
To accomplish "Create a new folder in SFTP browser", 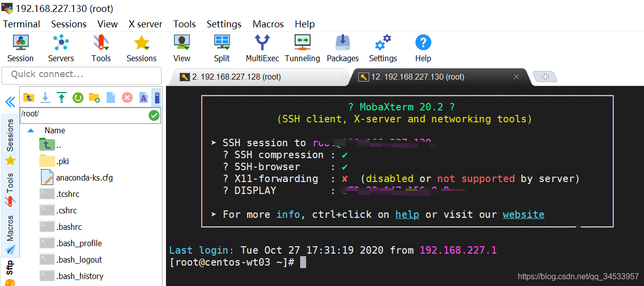I will (x=94, y=97).
